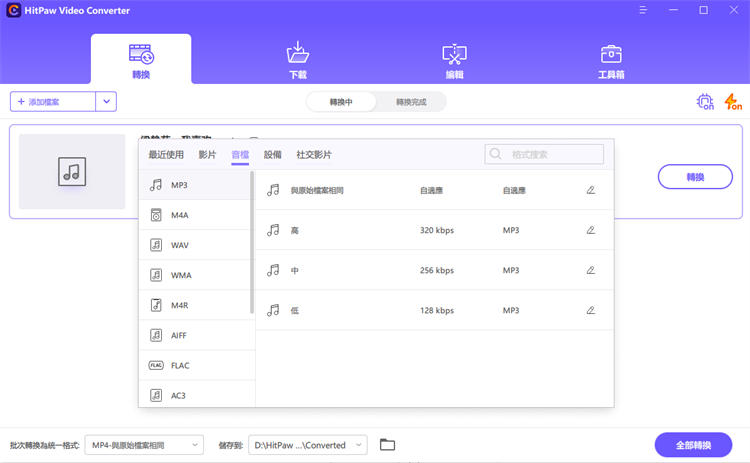
Task: Select High (高) 320 kbps preset
Action: click(435, 230)
